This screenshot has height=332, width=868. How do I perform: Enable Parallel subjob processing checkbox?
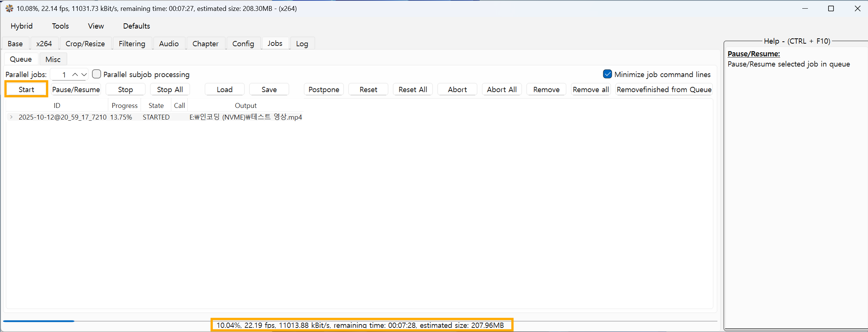[97, 74]
